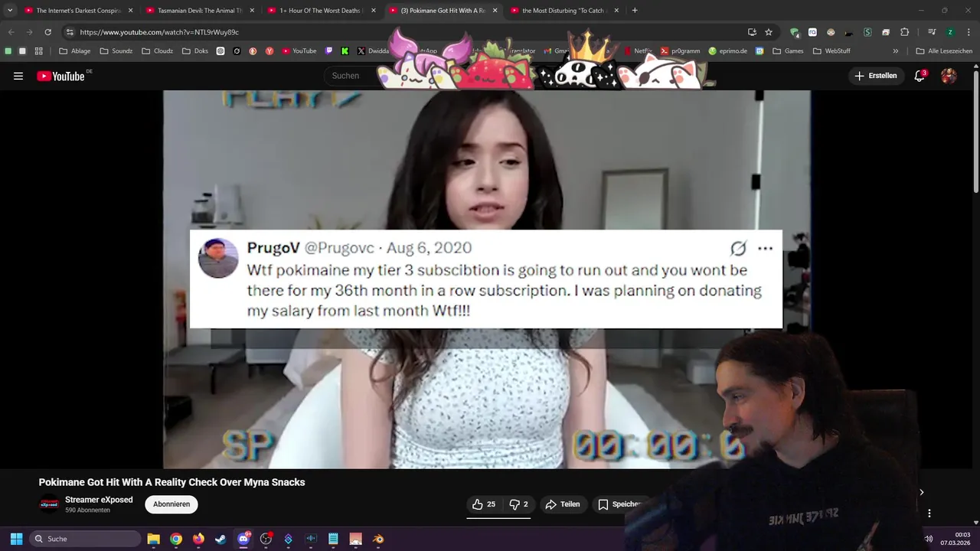Go back in browser history
This screenshot has width=980, height=551.
(11, 32)
